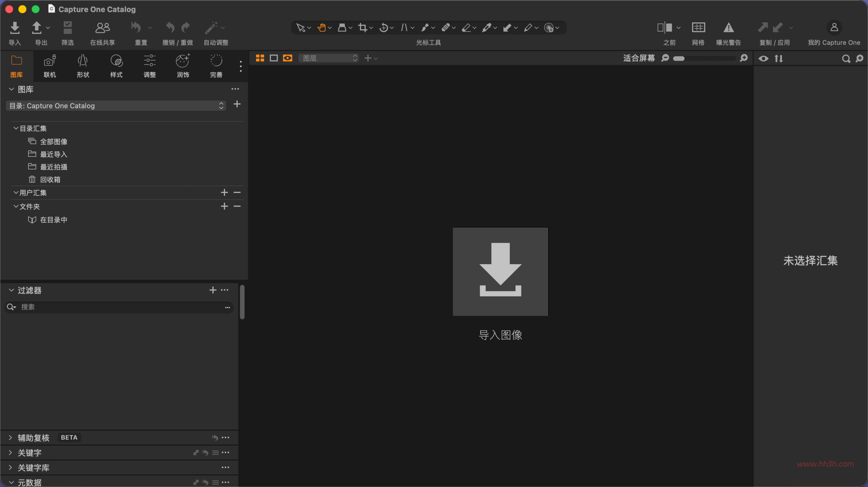Screen dimensions: 868x487
Task: Click the 复制 copy adjustments arrow
Action: tap(763, 27)
